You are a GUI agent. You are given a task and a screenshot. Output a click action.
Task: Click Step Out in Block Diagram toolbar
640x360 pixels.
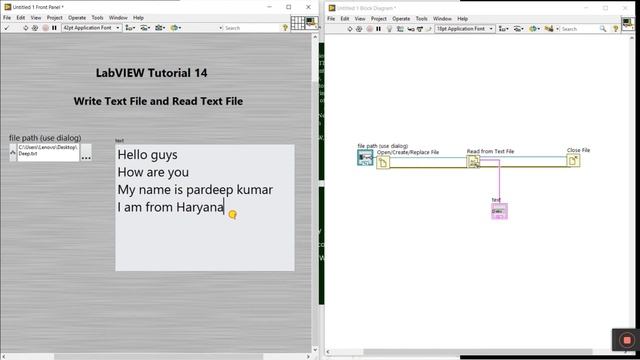(428, 29)
